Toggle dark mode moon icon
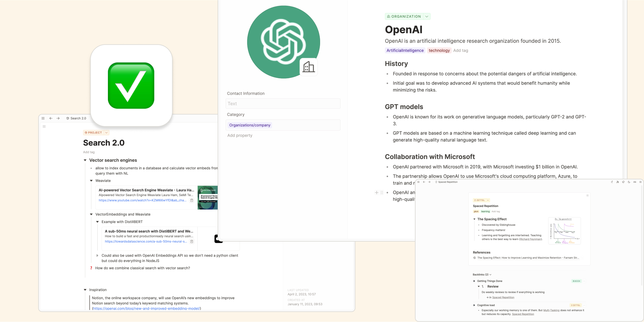 (629, 182)
